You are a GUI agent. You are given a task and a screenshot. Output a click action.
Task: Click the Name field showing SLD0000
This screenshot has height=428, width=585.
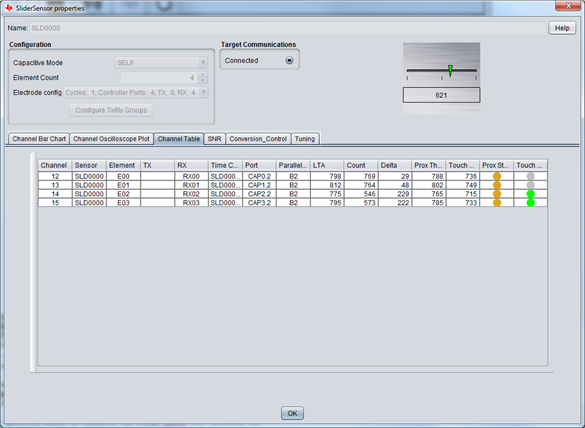pyautogui.click(x=287, y=28)
